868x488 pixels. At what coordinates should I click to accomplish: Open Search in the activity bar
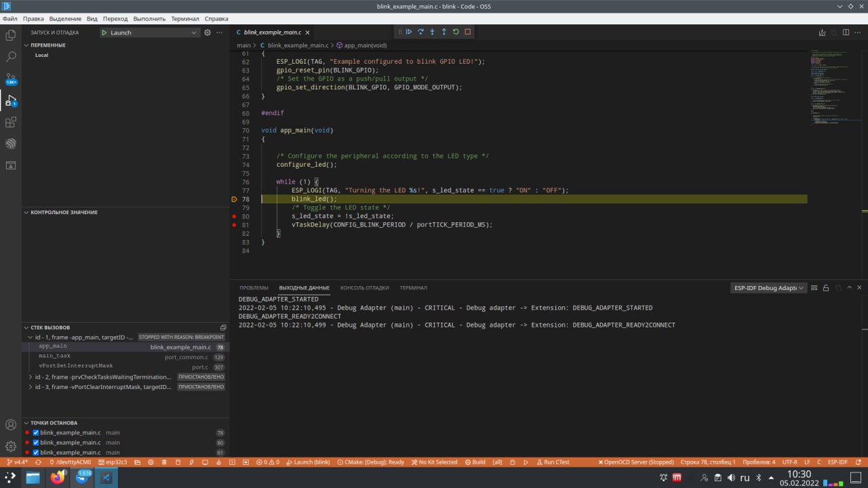pyautogui.click(x=11, y=57)
